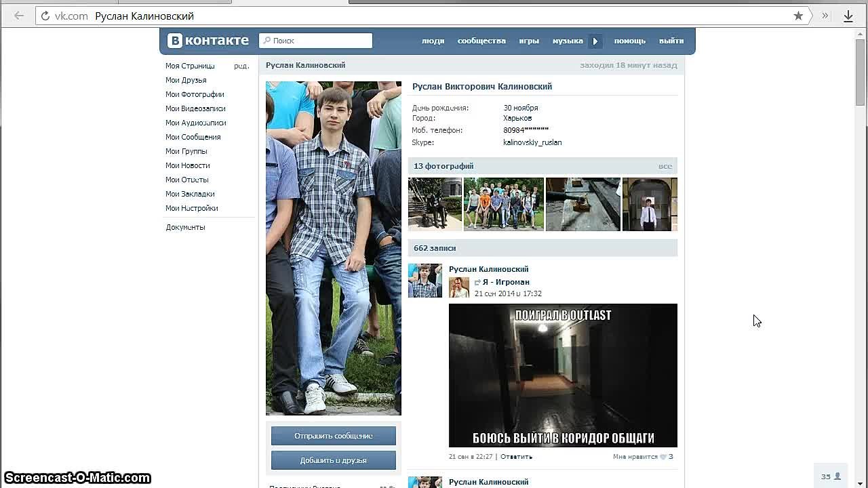Click the magnifier icon in the Поиск field
This screenshot has width=868, height=488.
tap(266, 41)
